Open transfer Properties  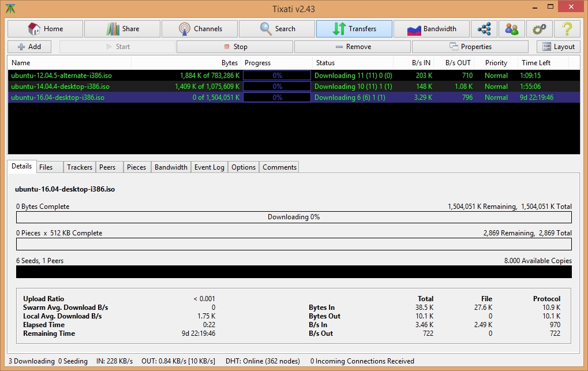point(470,47)
